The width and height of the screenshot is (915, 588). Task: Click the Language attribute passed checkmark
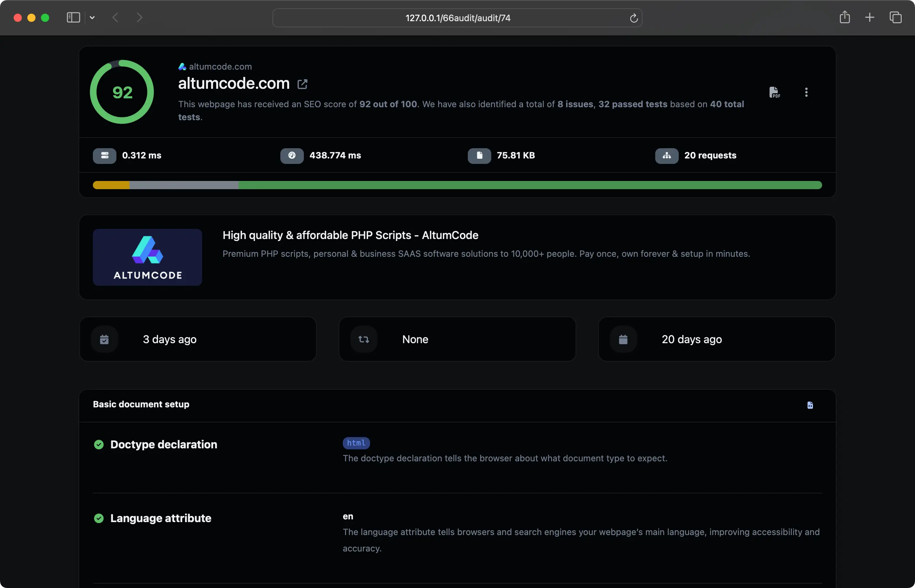(99, 518)
